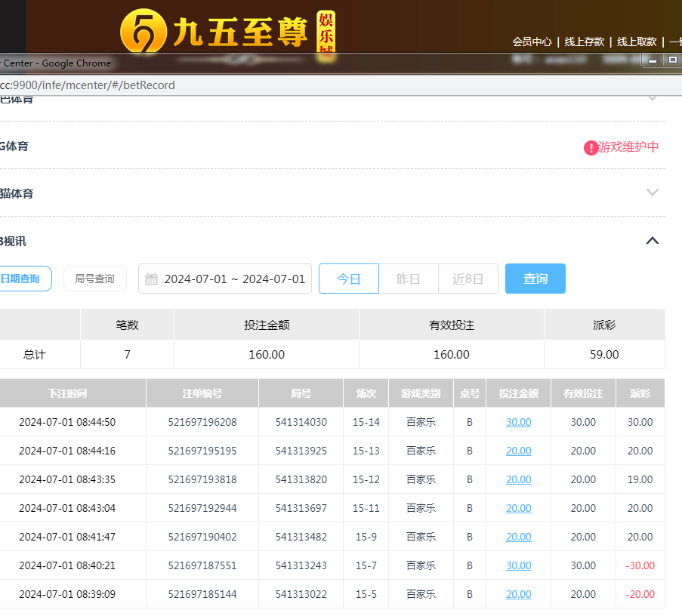
Task: Expand the 猫体育 section chevron
Action: click(x=653, y=192)
